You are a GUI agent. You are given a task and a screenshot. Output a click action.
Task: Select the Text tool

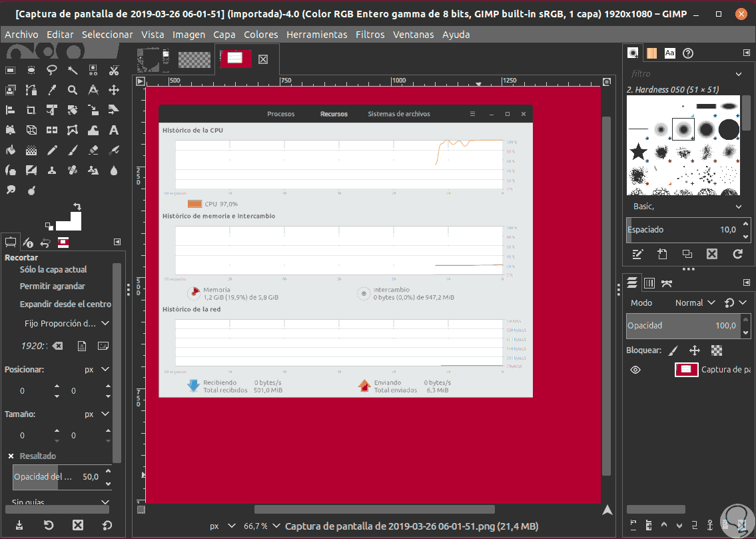coord(114,130)
